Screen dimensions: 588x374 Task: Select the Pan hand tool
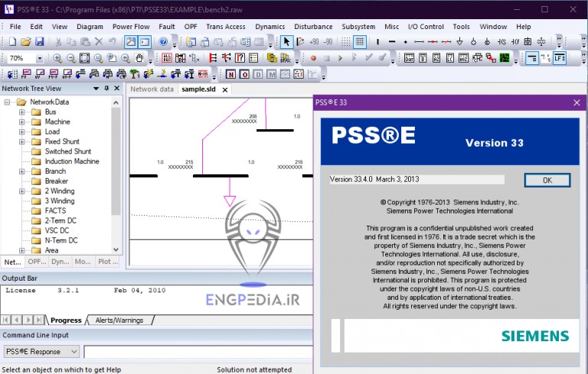139,58
